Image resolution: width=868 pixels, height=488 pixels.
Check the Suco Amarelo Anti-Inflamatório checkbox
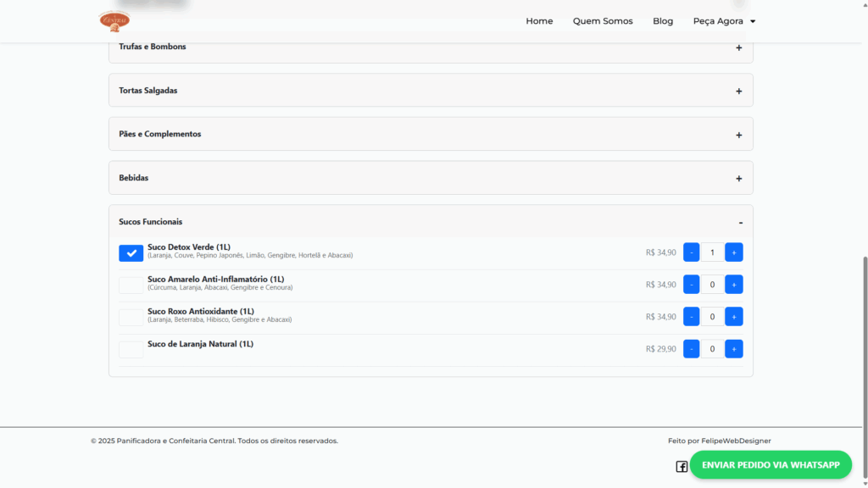click(131, 286)
